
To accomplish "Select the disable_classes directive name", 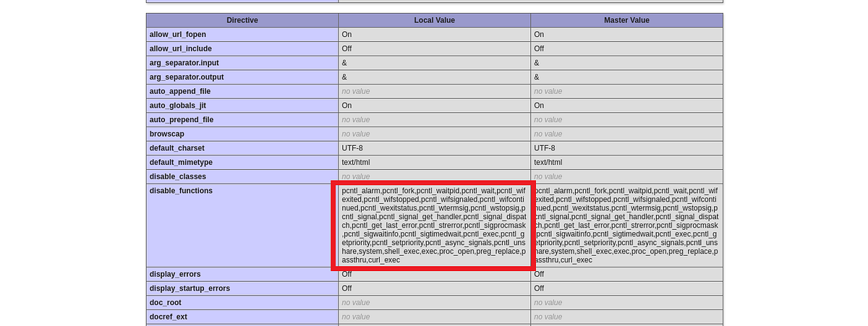I will 178,176.
